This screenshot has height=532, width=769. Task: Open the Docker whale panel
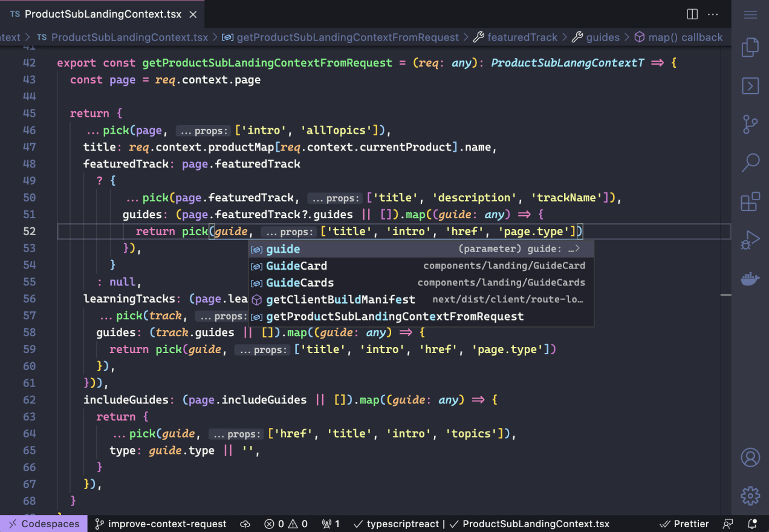pyautogui.click(x=750, y=279)
